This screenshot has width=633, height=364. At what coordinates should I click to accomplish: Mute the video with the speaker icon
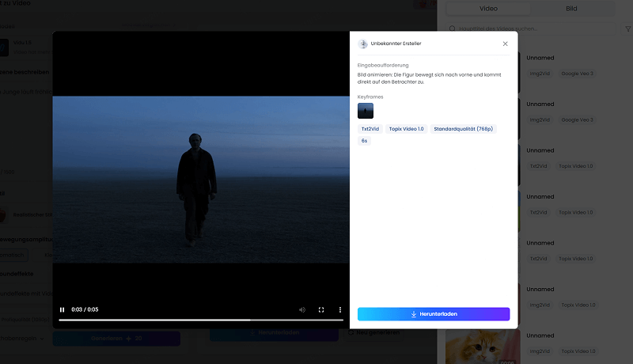tap(302, 309)
